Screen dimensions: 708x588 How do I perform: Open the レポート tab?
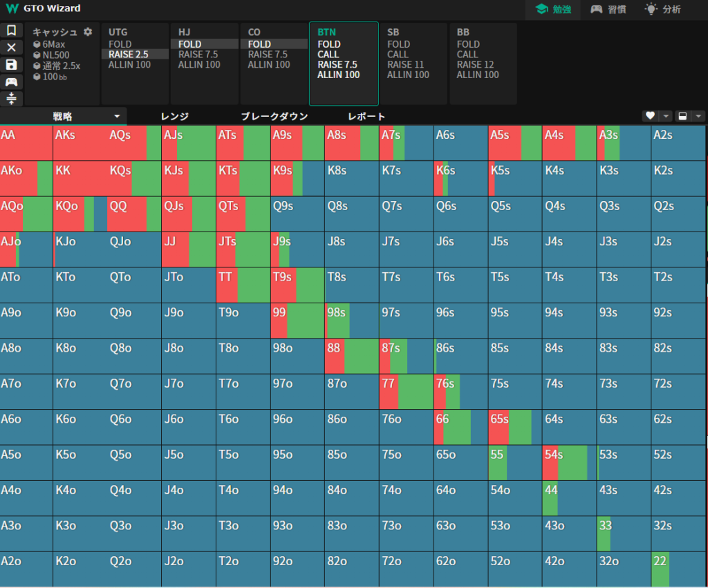(366, 117)
